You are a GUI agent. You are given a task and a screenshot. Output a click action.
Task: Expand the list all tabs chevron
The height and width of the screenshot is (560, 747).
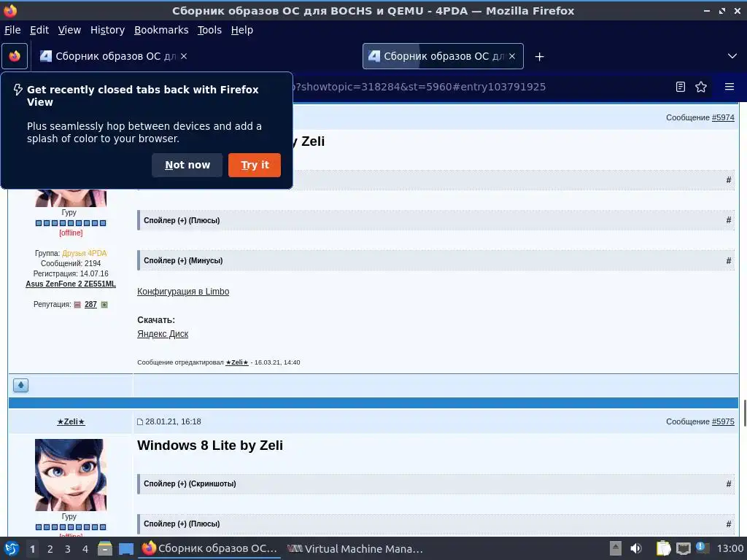coord(732,56)
